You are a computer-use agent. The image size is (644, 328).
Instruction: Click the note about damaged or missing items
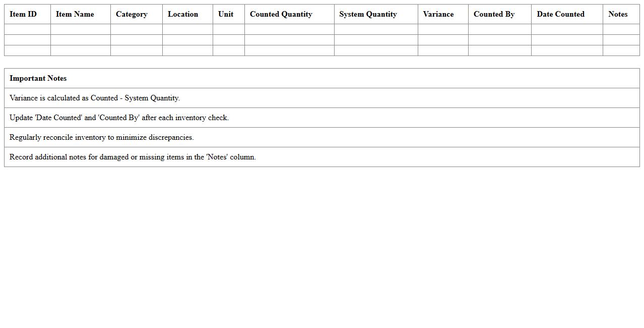(133, 157)
